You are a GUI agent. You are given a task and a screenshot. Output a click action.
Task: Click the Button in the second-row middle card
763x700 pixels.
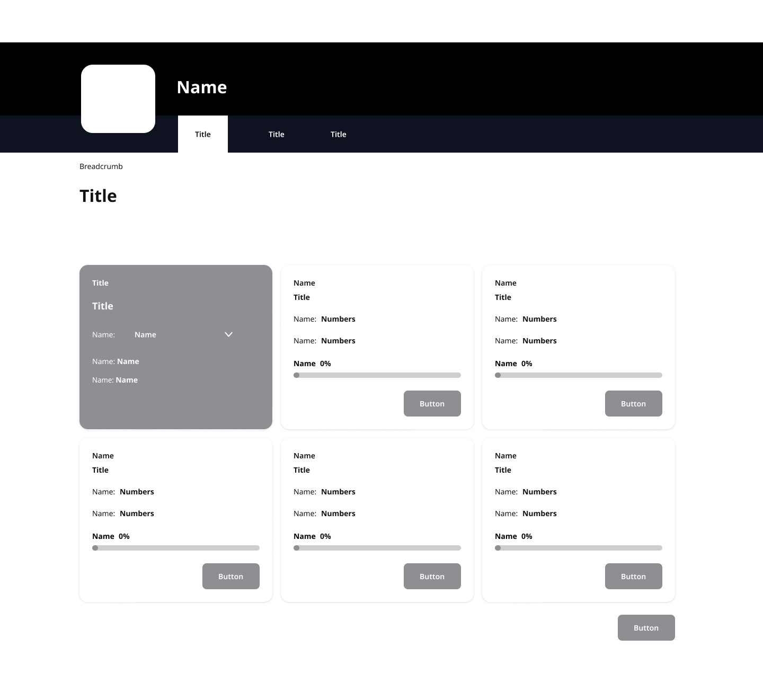click(432, 576)
